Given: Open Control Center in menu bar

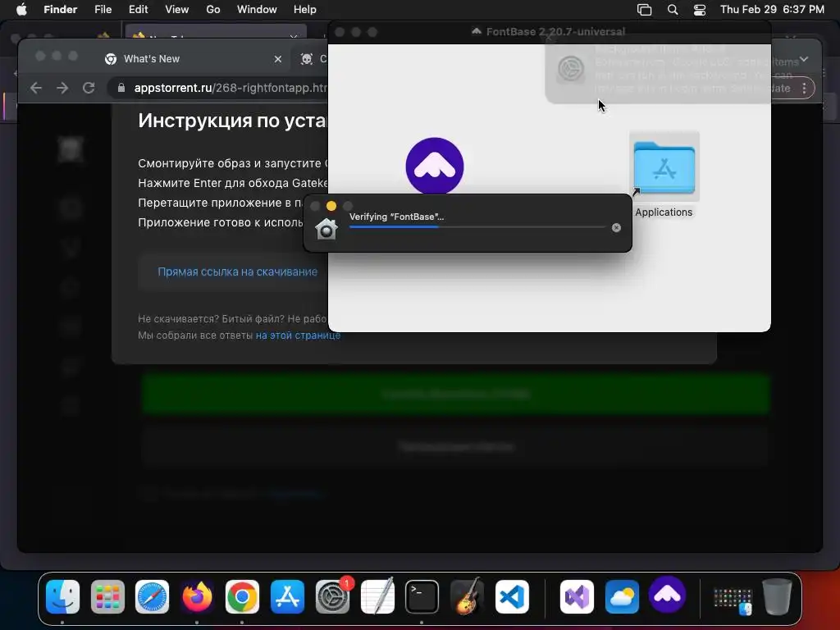Looking at the screenshot, I should 700,10.
